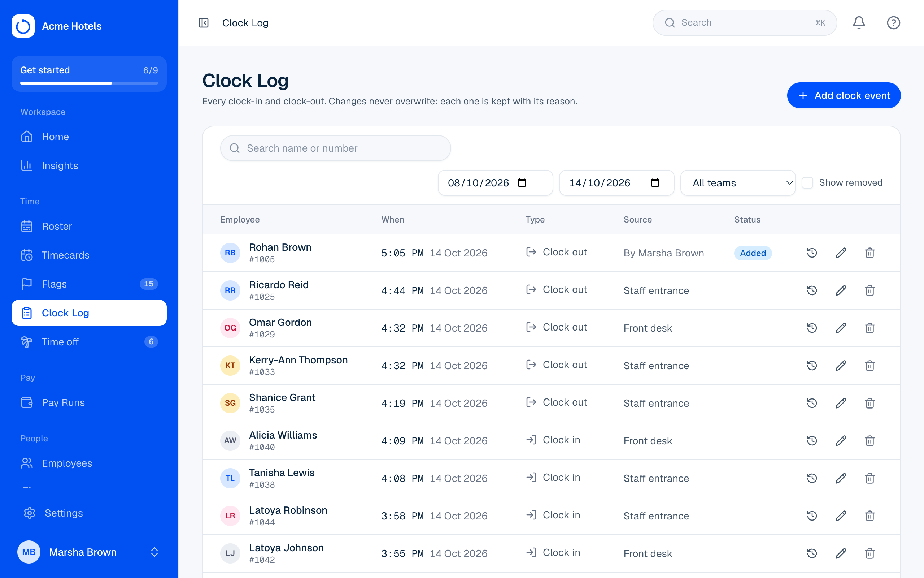Edit Latoya Robinson's clock event

click(x=841, y=516)
